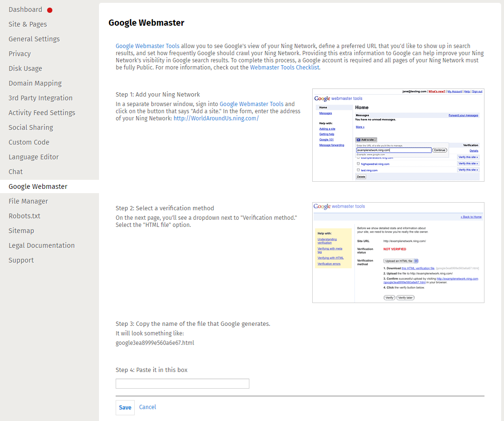Click the Google Webmaster page heading
This screenshot has width=504, height=421.
click(x=146, y=23)
